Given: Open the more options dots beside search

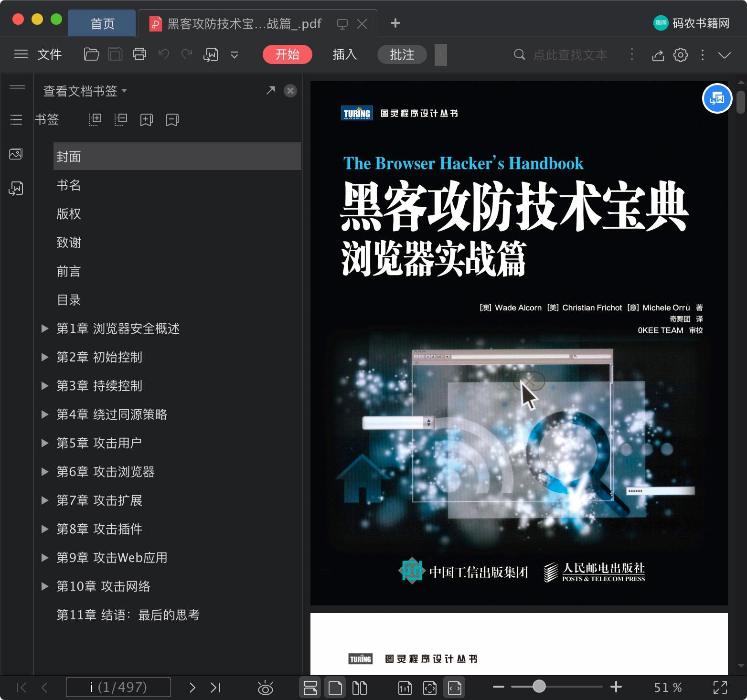Looking at the screenshot, I should (x=632, y=54).
